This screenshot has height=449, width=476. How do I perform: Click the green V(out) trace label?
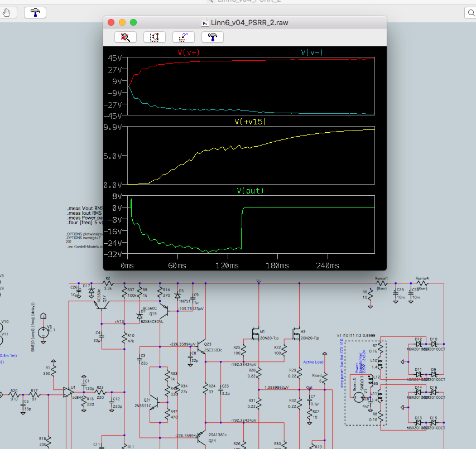[x=250, y=191]
